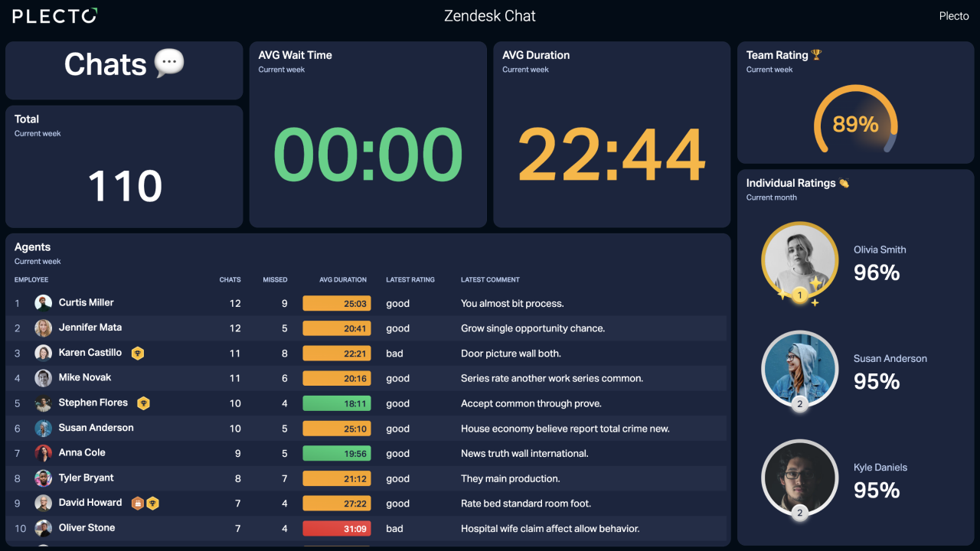The height and width of the screenshot is (551, 980).
Task: Click Kyle Daniels's profile photo
Action: click(800, 478)
